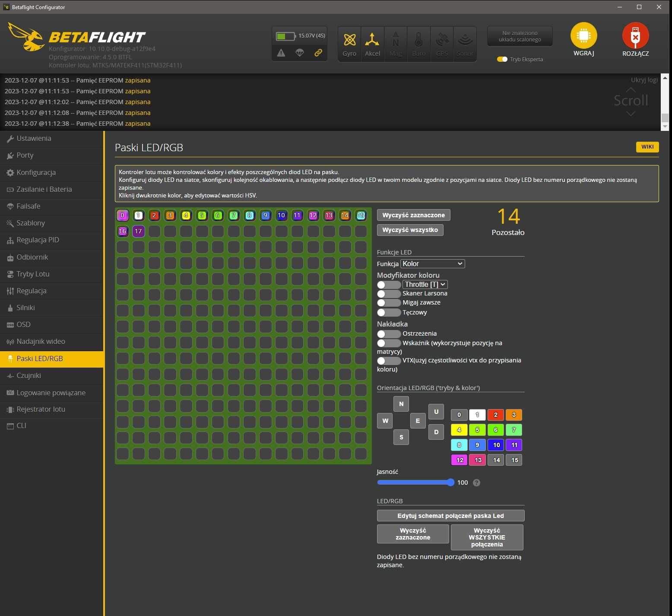Enable the Migaj zawsze switch
The width and height of the screenshot is (672, 616).
(x=389, y=303)
